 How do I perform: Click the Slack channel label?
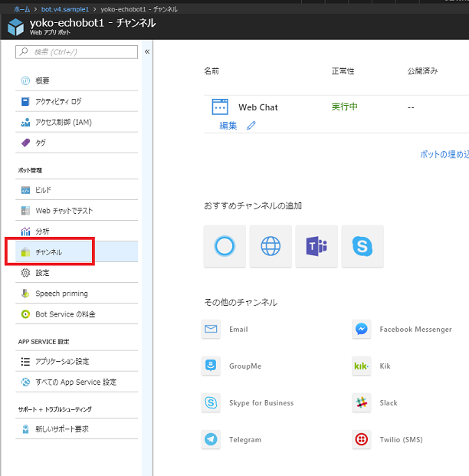[x=389, y=403]
